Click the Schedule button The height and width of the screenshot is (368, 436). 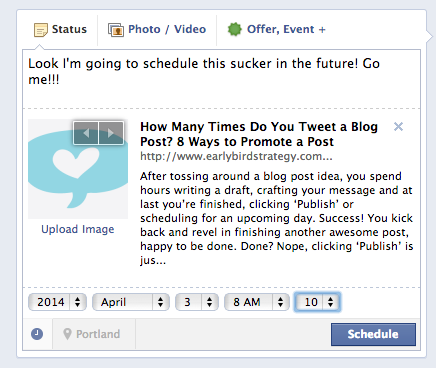tap(373, 334)
